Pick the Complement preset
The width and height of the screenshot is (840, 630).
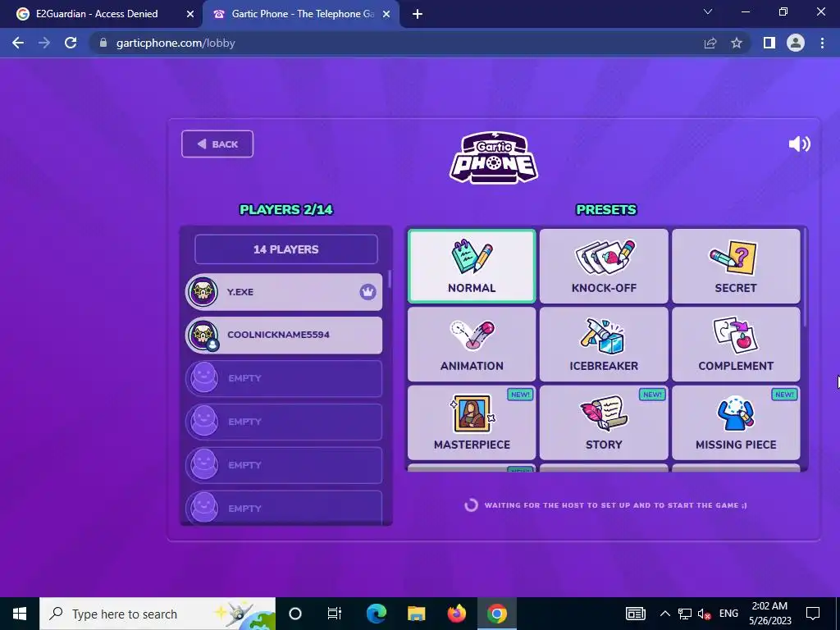[x=736, y=344]
